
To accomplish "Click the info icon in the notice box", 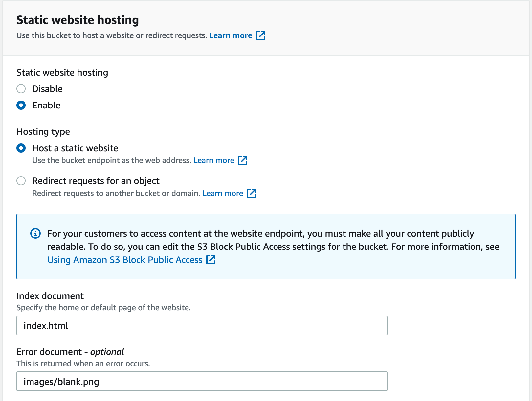I will pyautogui.click(x=35, y=233).
